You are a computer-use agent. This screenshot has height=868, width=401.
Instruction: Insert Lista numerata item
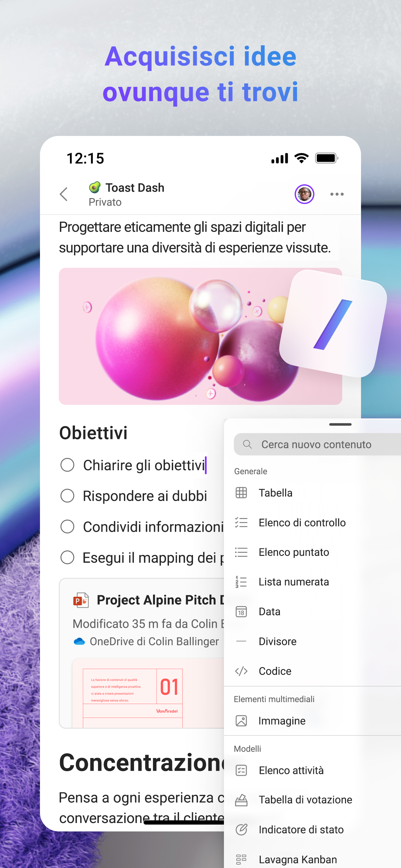[312, 581]
